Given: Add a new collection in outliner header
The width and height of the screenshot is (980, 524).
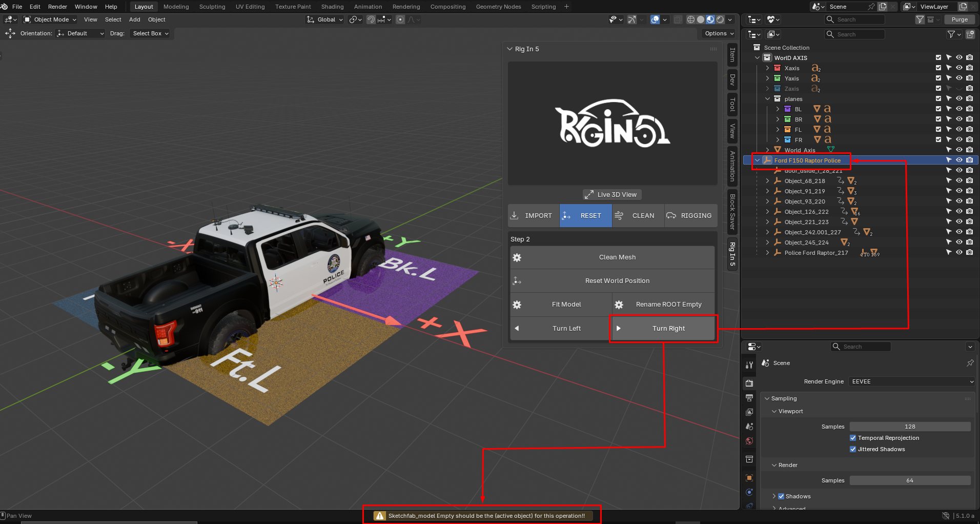Looking at the screenshot, I should click(970, 34).
